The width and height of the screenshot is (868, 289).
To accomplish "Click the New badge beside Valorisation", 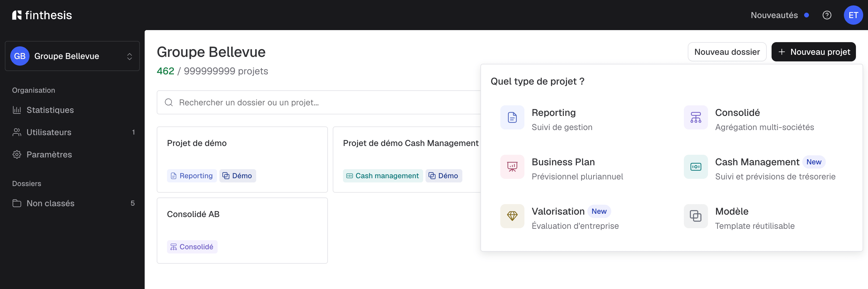I will (x=599, y=211).
